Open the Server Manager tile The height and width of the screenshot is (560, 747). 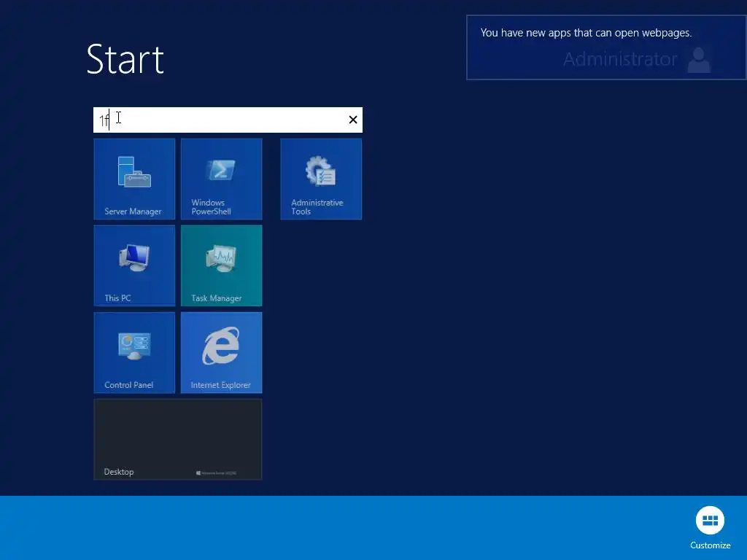(134, 179)
